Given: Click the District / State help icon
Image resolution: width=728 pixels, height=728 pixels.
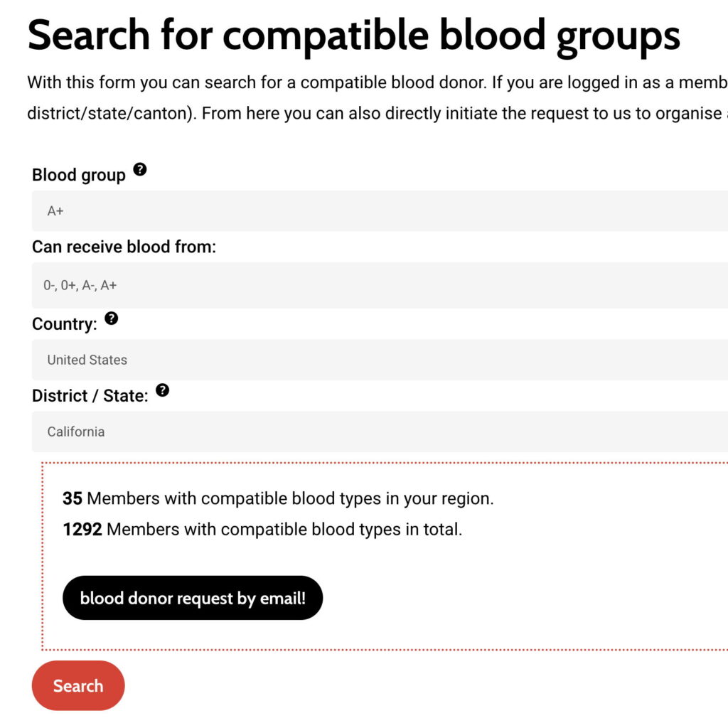Looking at the screenshot, I should tap(163, 390).
